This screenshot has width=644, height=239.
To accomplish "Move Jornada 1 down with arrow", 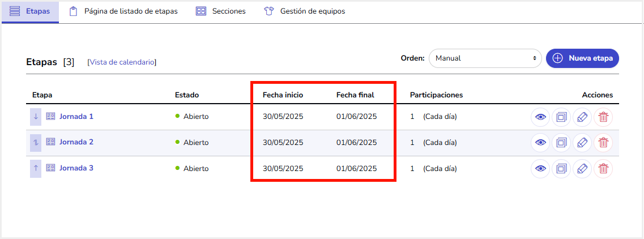I will pyautogui.click(x=36, y=117).
